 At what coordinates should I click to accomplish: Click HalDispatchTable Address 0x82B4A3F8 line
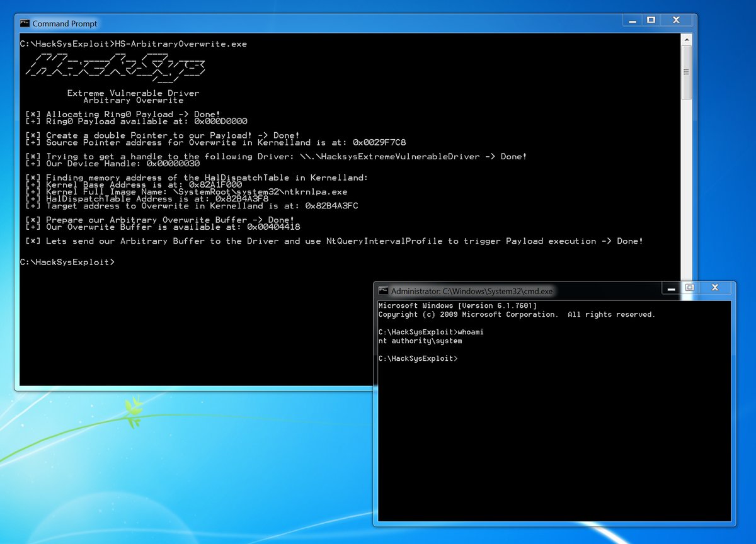tap(147, 199)
